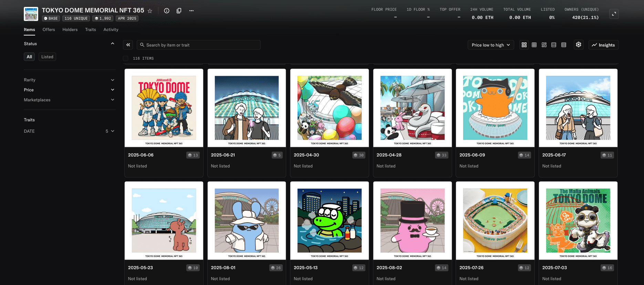
Task: Collapse the filter sidebar with double chevron
Action: coord(128,45)
